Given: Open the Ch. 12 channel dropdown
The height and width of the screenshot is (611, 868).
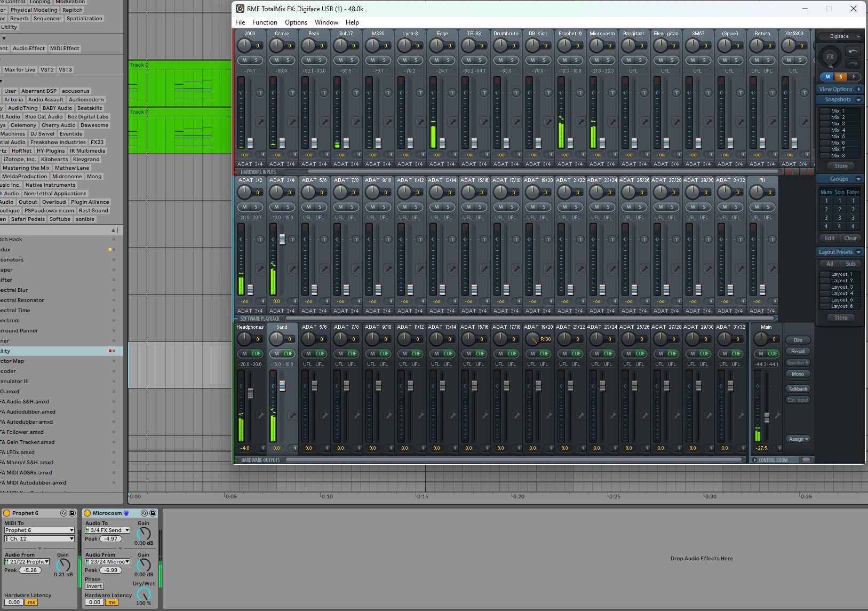Looking at the screenshot, I should coord(39,539).
